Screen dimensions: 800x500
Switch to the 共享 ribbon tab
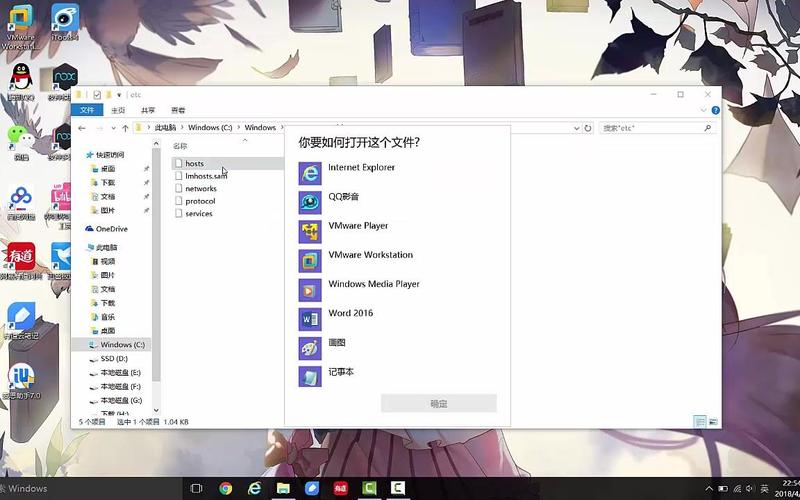pos(148,110)
